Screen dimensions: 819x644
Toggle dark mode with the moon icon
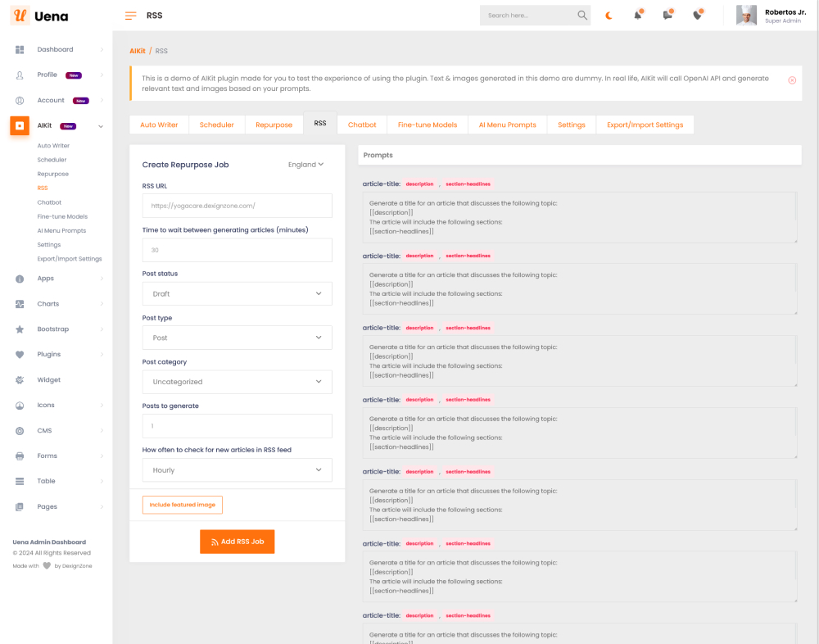tap(609, 16)
